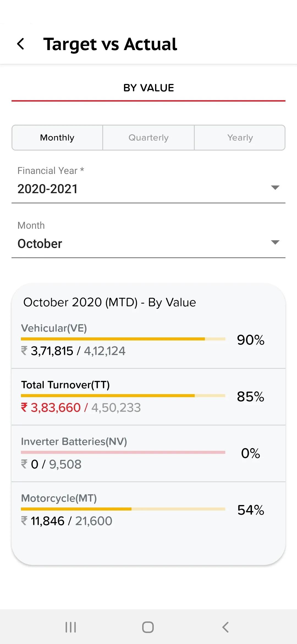
Task: Switch to Quarterly period view
Action: (x=148, y=138)
